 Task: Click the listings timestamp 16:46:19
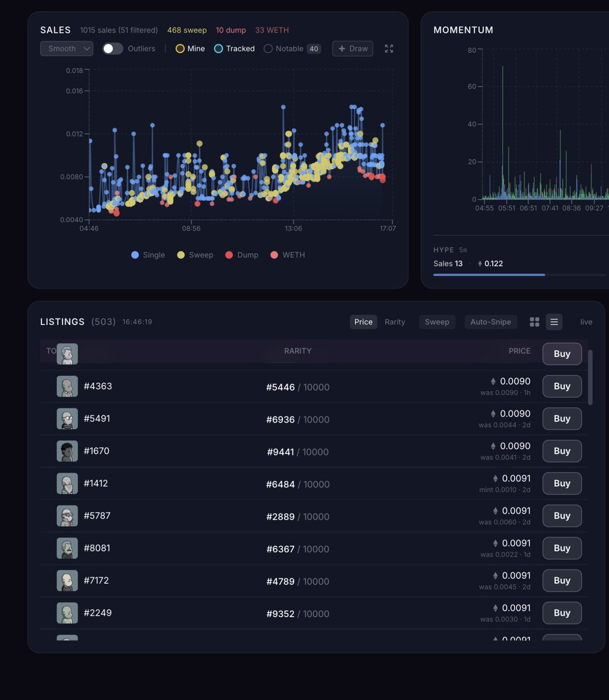coord(137,322)
